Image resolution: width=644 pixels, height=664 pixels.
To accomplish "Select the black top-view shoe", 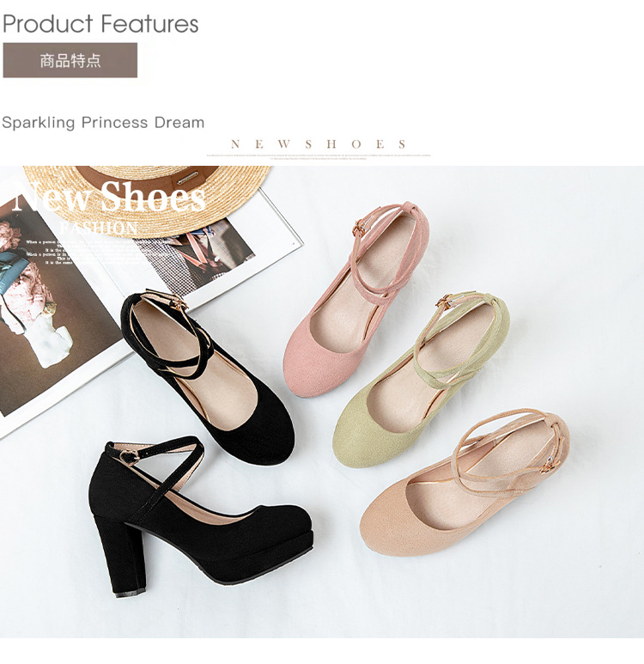I will coord(208,377).
